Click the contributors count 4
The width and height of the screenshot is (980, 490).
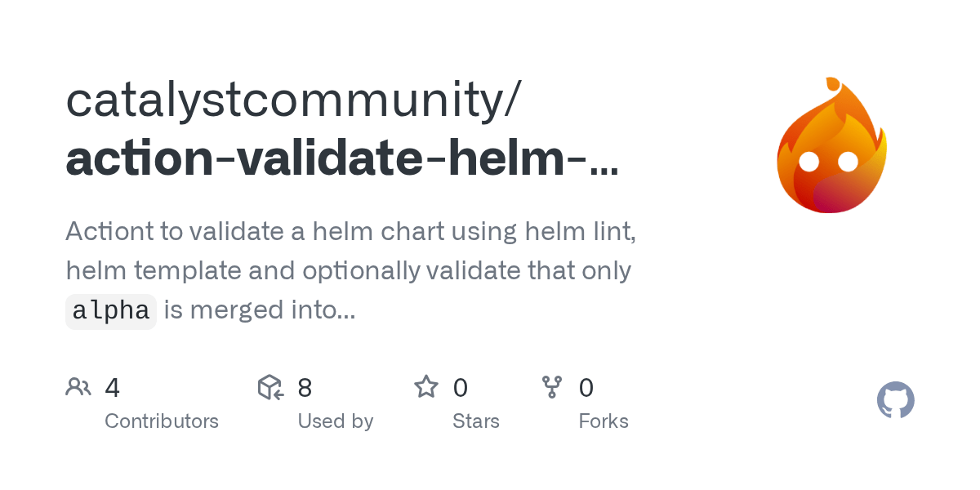113,387
